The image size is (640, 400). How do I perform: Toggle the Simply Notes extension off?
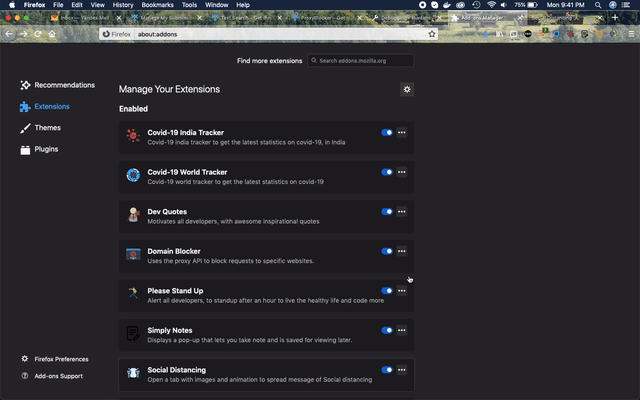click(x=387, y=330)
